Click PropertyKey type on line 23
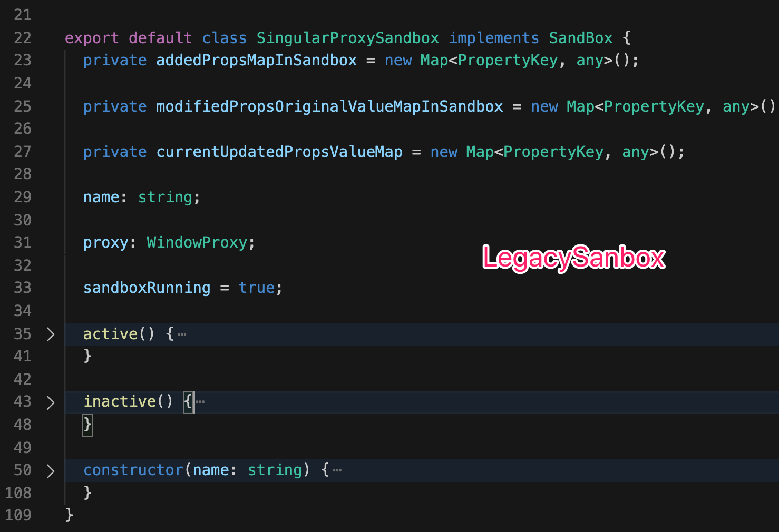 pyautogui.click(x=508, y=61)
